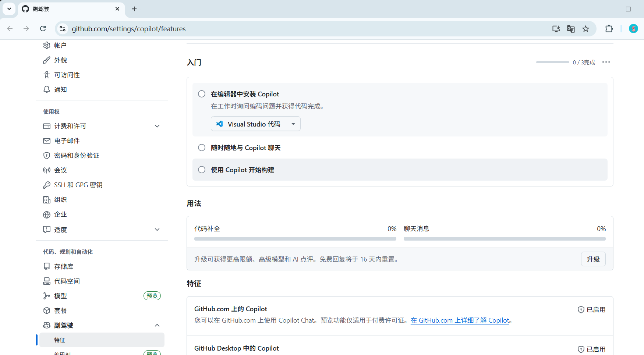This screenshot has width=644, height=355.
Task: Select the 随时随地与 Copilot 聊天 radio circle
Action: (x=202, y=148)
